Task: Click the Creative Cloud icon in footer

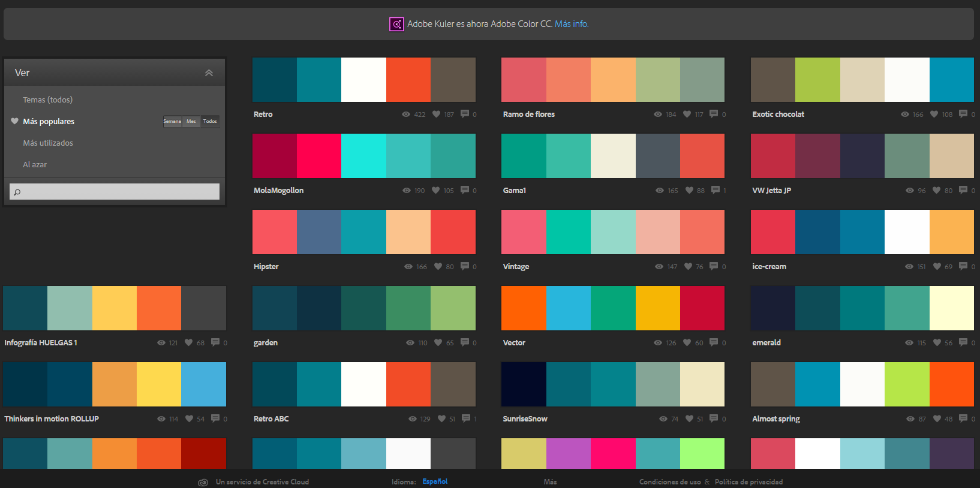Action: point(203,482)
